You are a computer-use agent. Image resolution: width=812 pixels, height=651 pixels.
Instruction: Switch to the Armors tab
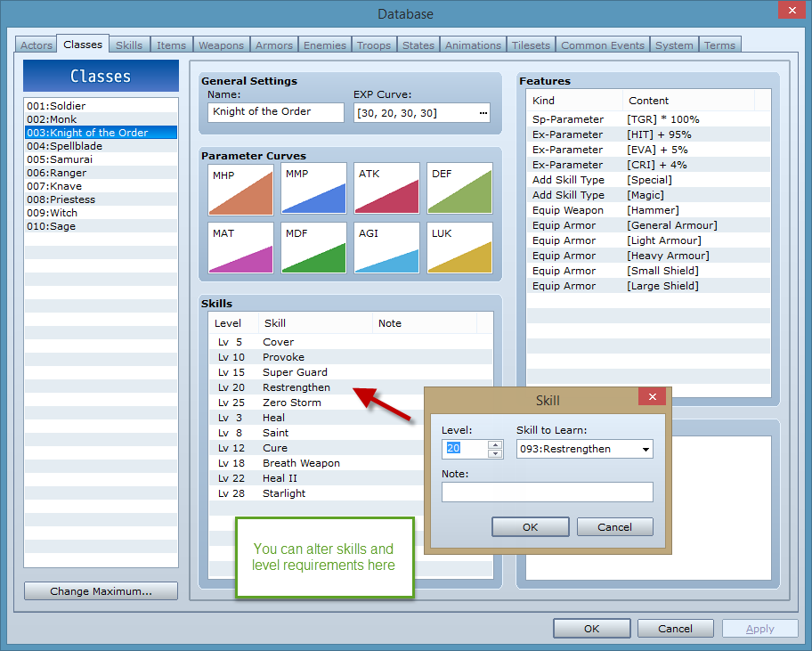274,45
